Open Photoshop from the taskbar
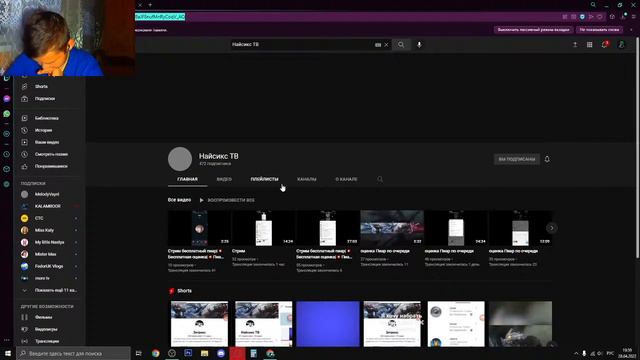Image resolution: width=640 pixels, height=360 pixels. pos(188,353)
